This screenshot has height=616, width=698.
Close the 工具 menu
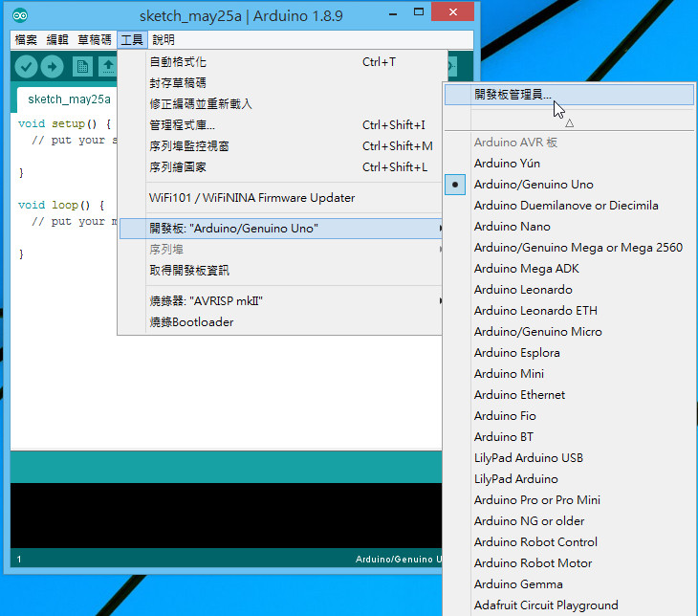(132, 40)
